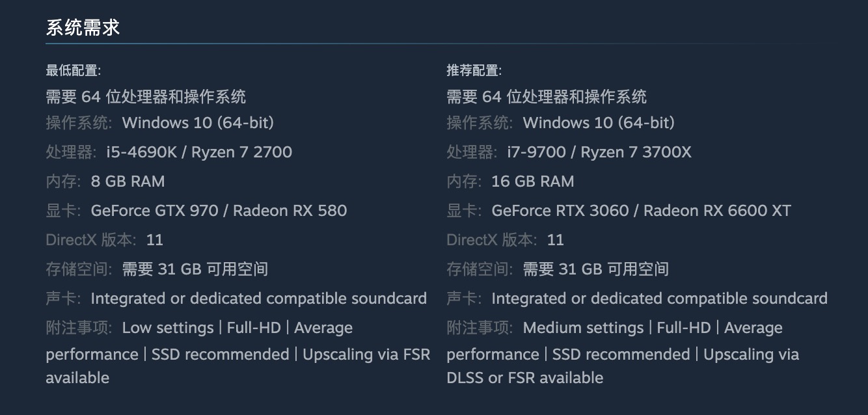Click the Low settings note text
The height and width of the screenshot is (415, 868).
pos(168,328)
